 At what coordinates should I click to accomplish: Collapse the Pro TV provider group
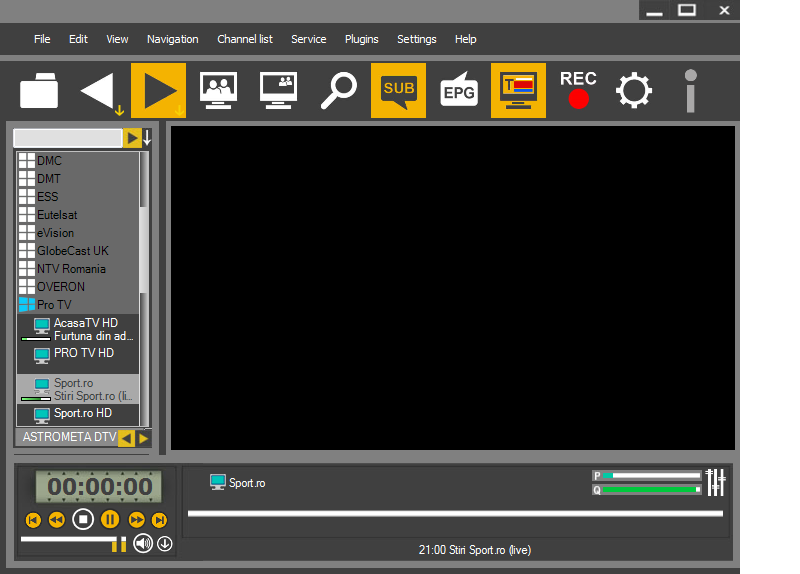(26, 305)
